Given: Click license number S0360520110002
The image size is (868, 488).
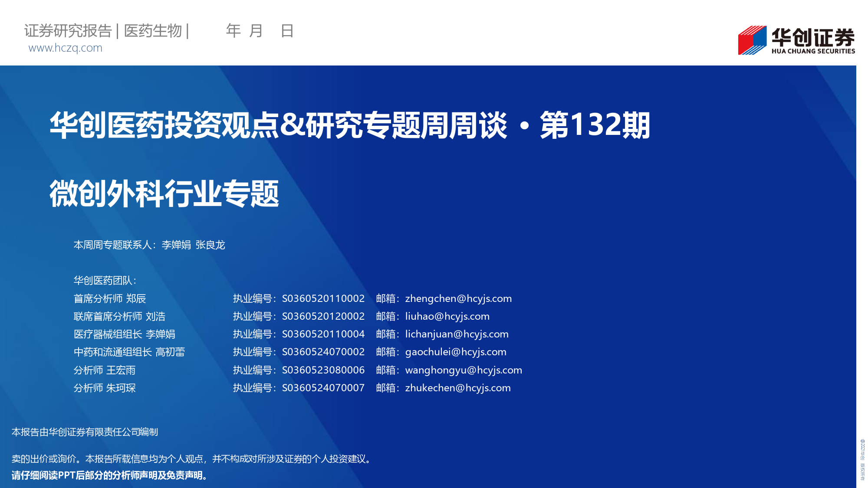Looking at the screenshot, I should 323,298.
